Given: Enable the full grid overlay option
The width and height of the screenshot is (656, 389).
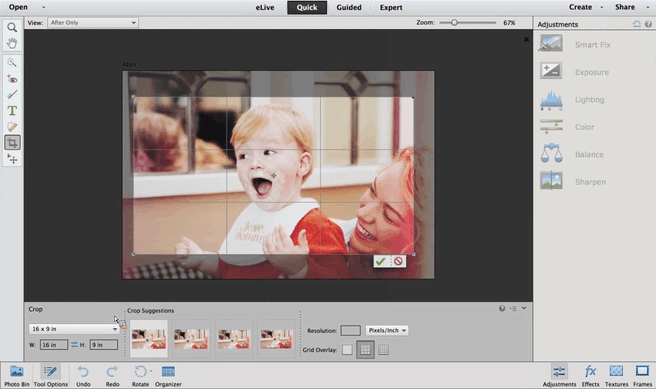Looking at the screenshot, I should 383,350.
